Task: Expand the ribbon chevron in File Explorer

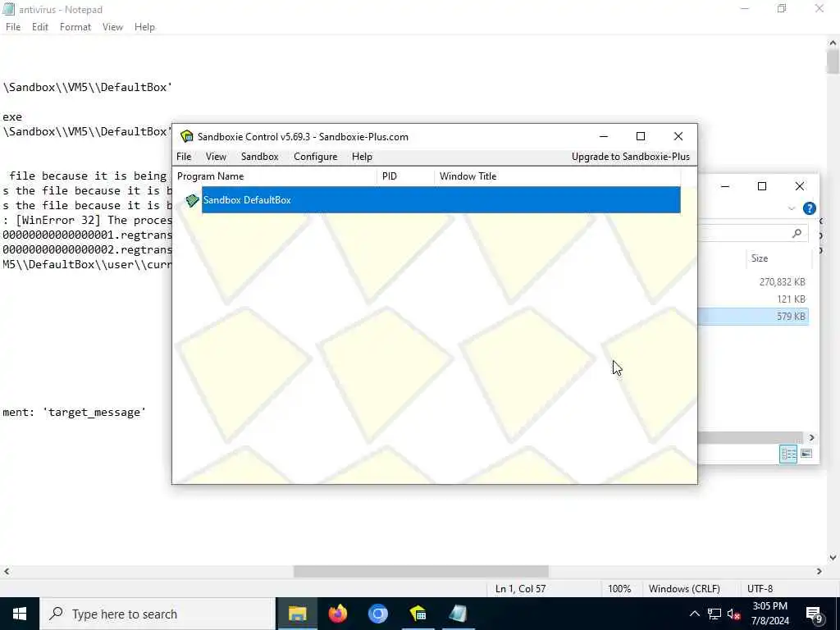Action: pyautogui.click(x=792, y=208)
